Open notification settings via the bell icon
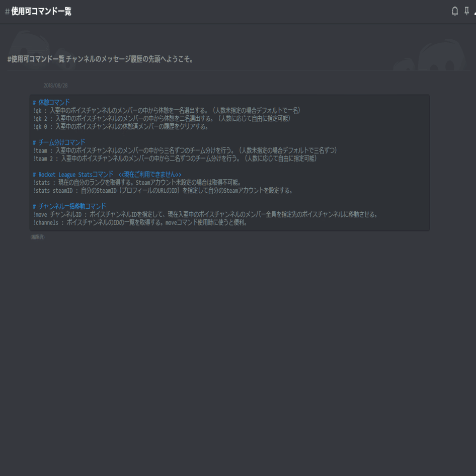This screenshot has height=476, width=476. (454, 11)
